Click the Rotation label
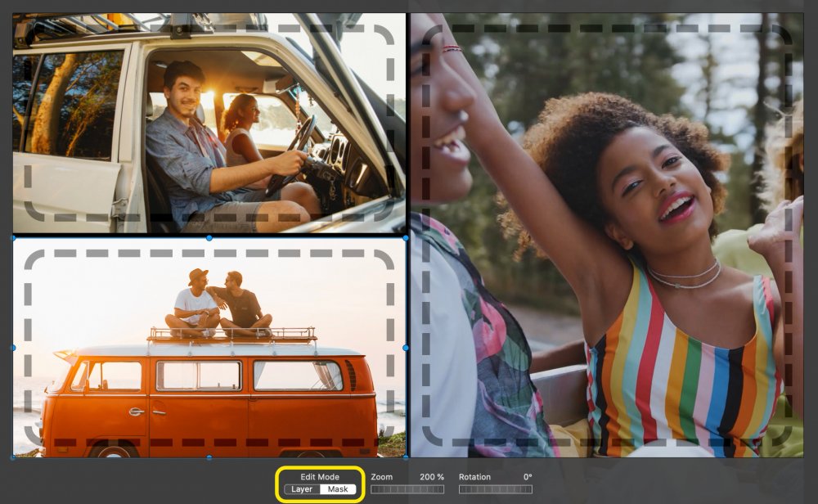The image size is (818, 504). [x=474, y=477]
